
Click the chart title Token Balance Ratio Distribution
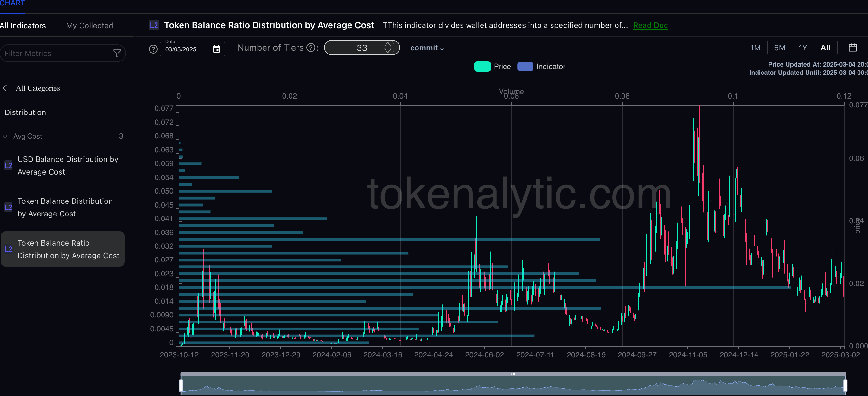click(x=269, y=25)
